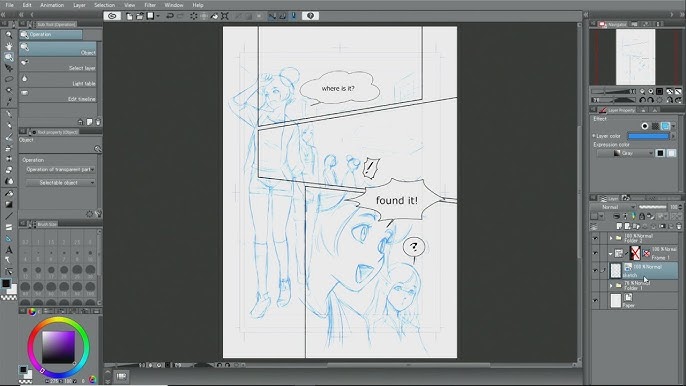Image resolution: width=686 pixels, height=386 pixels.
Task: Select the Operation object tool
Action: tap(9, 57)
